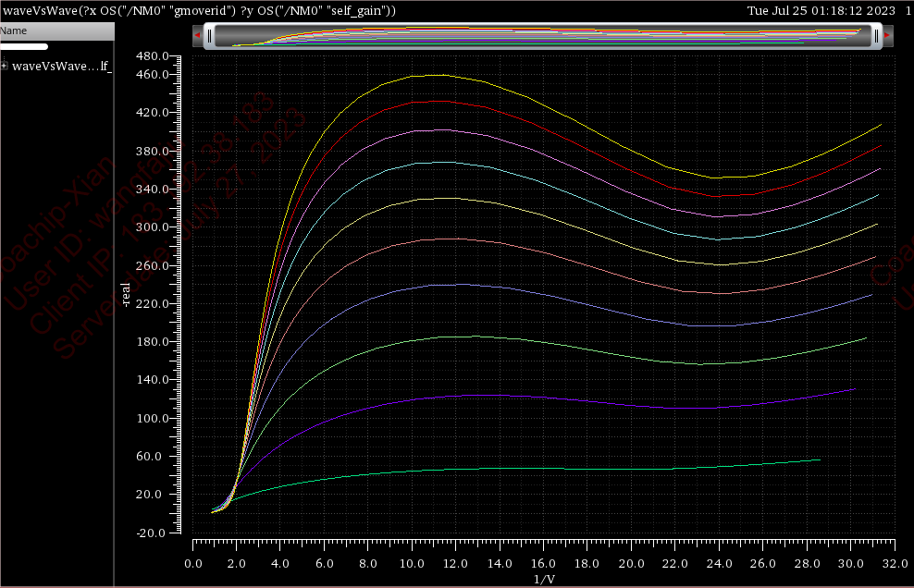This screenshot has width=914, height=588.
Task: Click the left red arrow of the zoom bar
Action: click(x=197, y=35)
